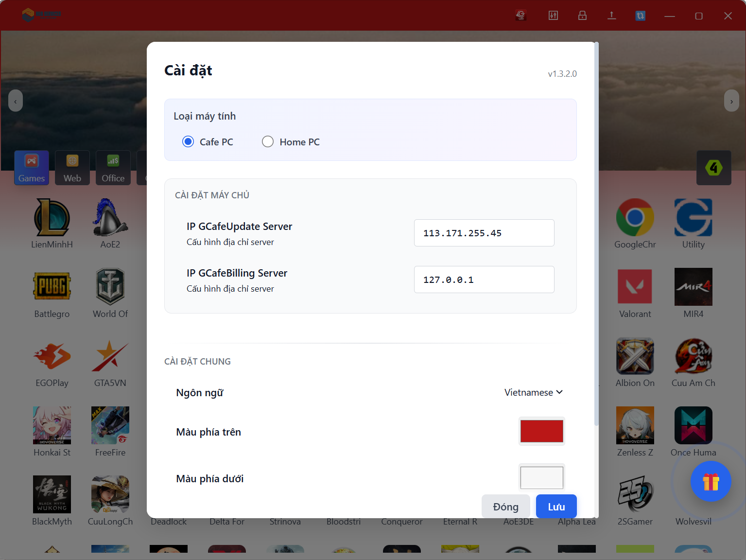Click the blue gift box floating button
Screen dimensions: 746x560
(711, 481)
